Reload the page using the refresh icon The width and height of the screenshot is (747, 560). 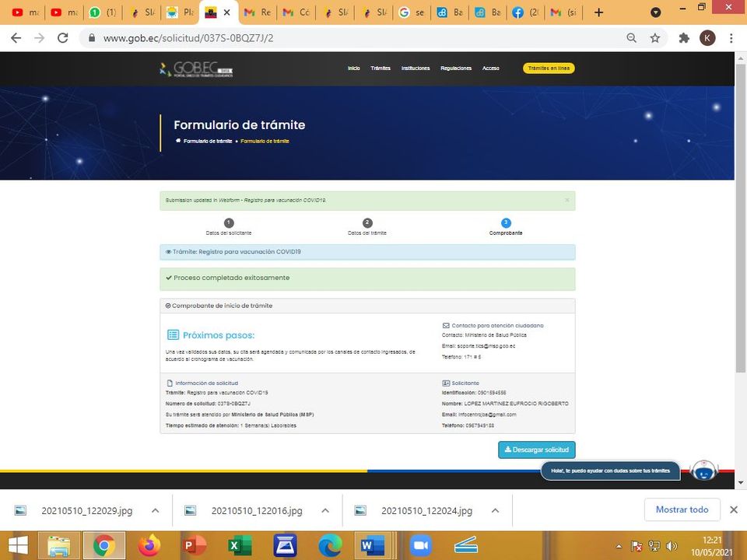(x=63, y=38)
